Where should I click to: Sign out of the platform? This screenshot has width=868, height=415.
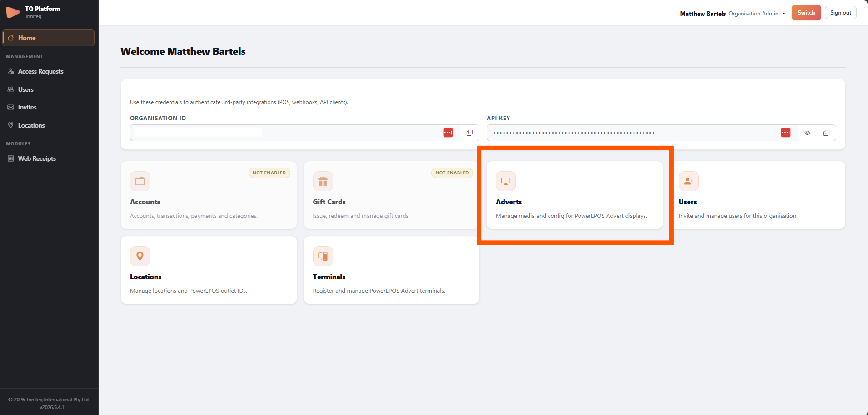point(840,13)
